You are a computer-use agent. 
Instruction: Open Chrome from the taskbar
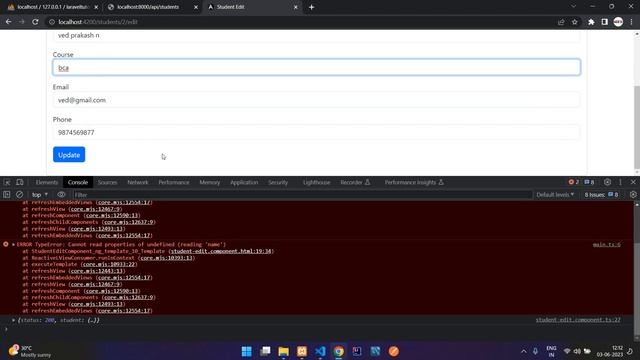click(x=339, y=351)
